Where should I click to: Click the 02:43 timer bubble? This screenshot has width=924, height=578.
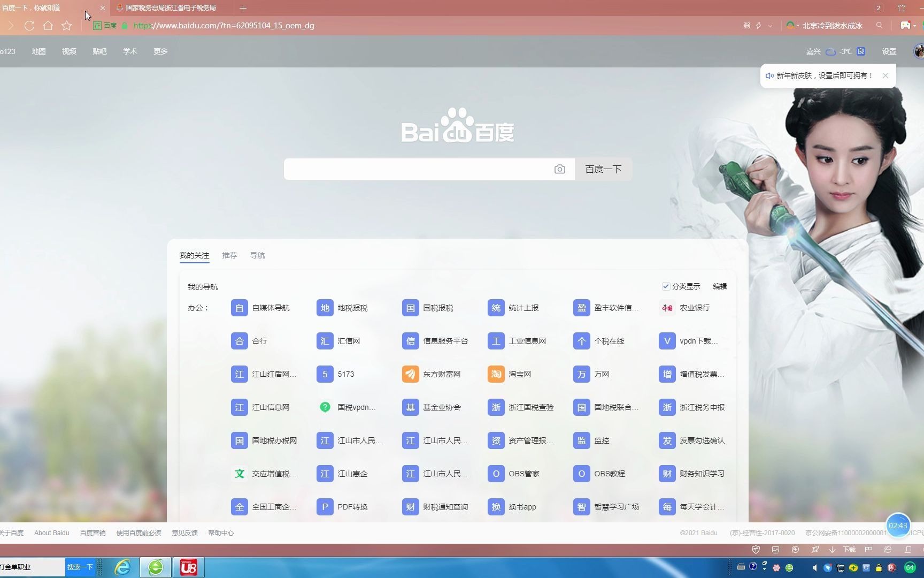[898, 526]
